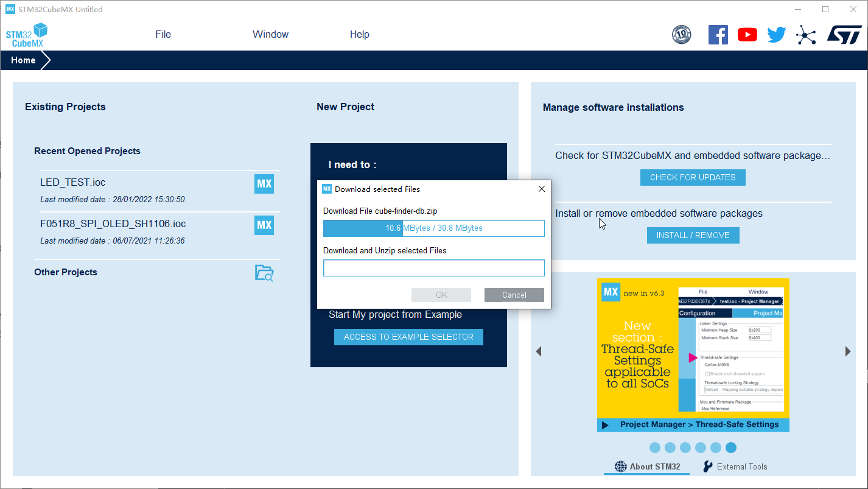The width and height of the screenshot is (868, 489).
Task: Click the Install or remove embedded software packages text
Action: pyautogui.click(x=659, y=214)
